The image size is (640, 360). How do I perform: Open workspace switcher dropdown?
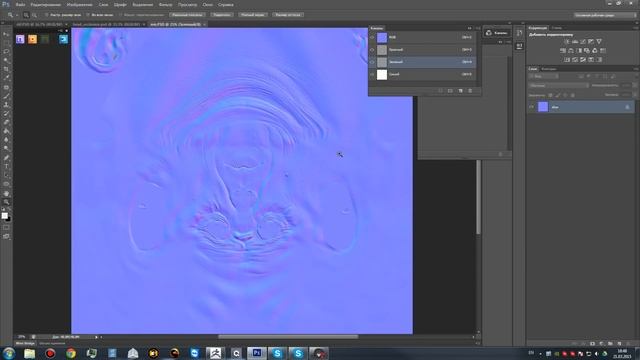pos(605,15)
